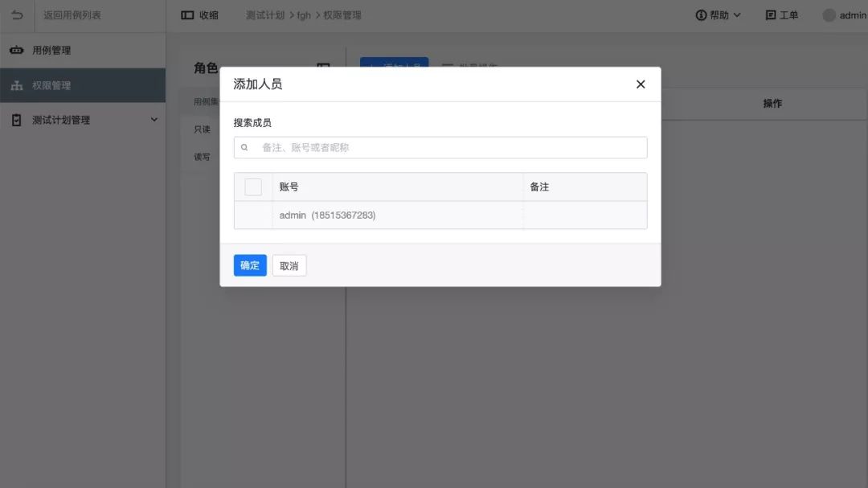Click the 测试计划管理 clipboard icon
This screenshot has width=868, height=488.
pyautogui.click(x=17, y=121)
